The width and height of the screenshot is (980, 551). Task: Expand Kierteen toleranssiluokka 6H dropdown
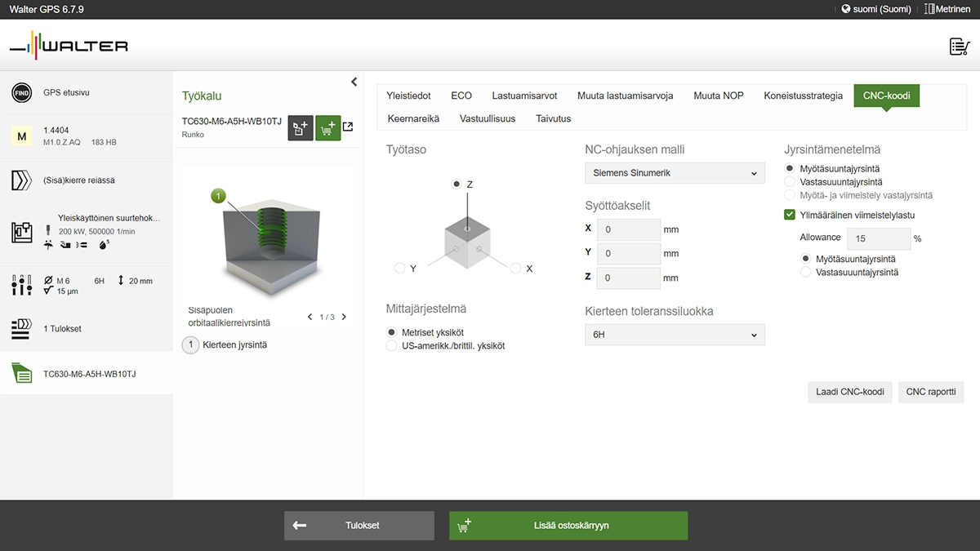pos(675,335)
